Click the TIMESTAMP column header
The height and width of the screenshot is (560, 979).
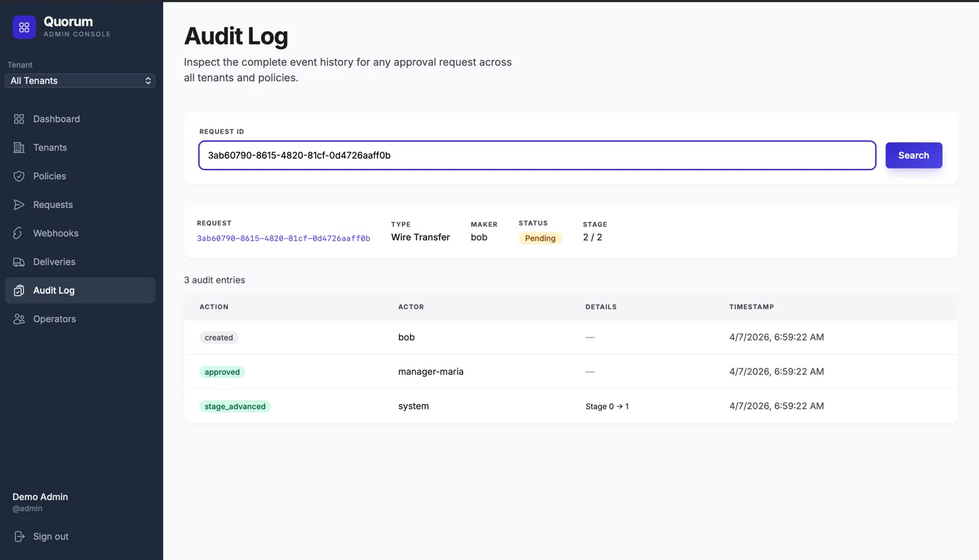coord(751,307)
